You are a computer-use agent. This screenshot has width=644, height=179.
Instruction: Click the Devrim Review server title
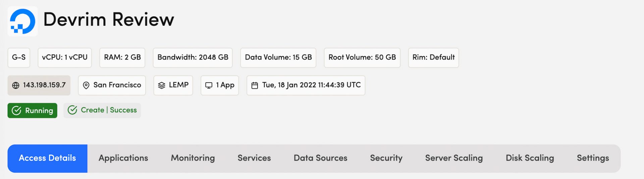(x=109, y=19)
